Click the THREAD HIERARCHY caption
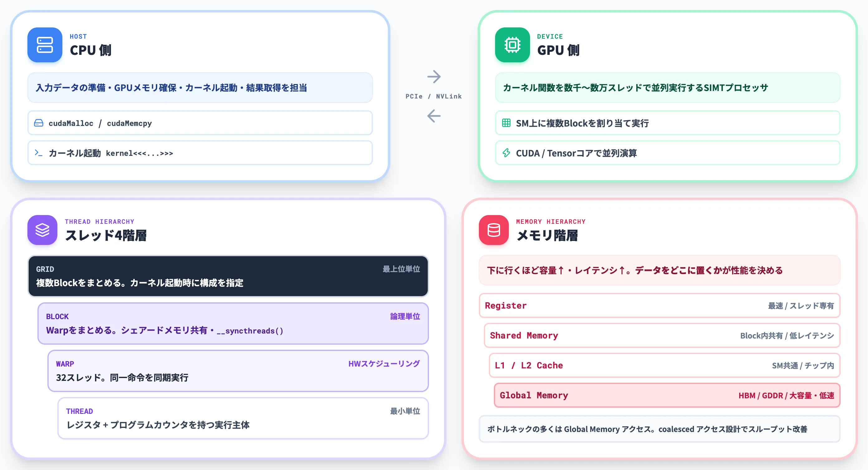This screenshot has height=470, width=868. click(99, 221)
